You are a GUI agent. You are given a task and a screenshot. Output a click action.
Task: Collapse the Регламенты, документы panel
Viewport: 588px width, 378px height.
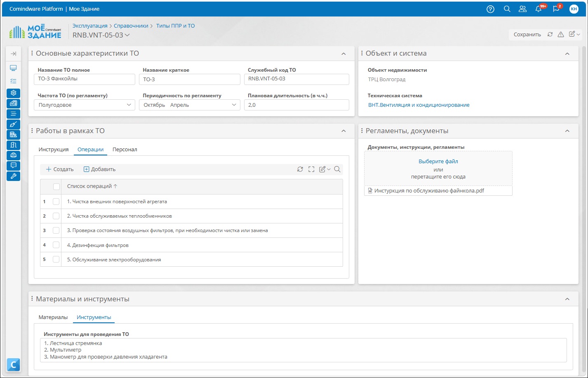point(567,131)
